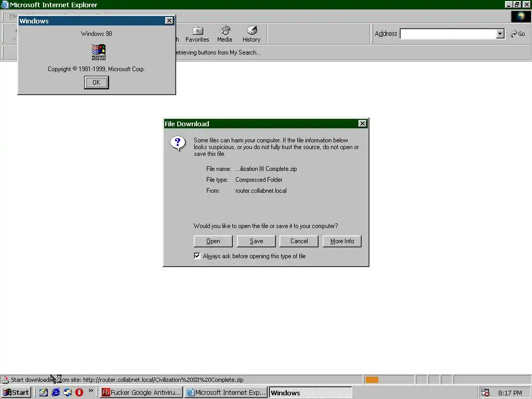Viewport: 532px width, 399px height.
Task: Click More Info in File Download
Action: pyautogui.click(x=342, y=241)
